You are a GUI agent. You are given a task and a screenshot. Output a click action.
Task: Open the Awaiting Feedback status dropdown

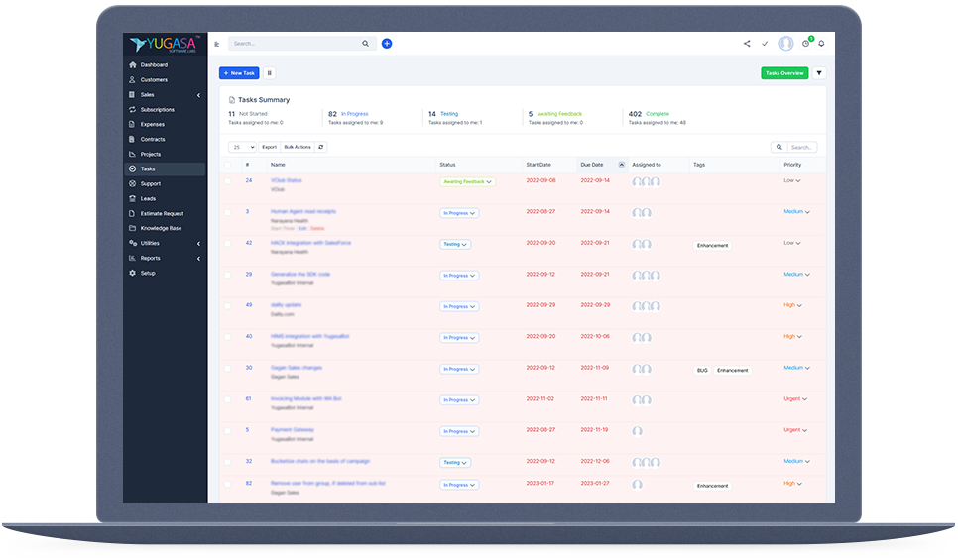[x=467, y=182]
